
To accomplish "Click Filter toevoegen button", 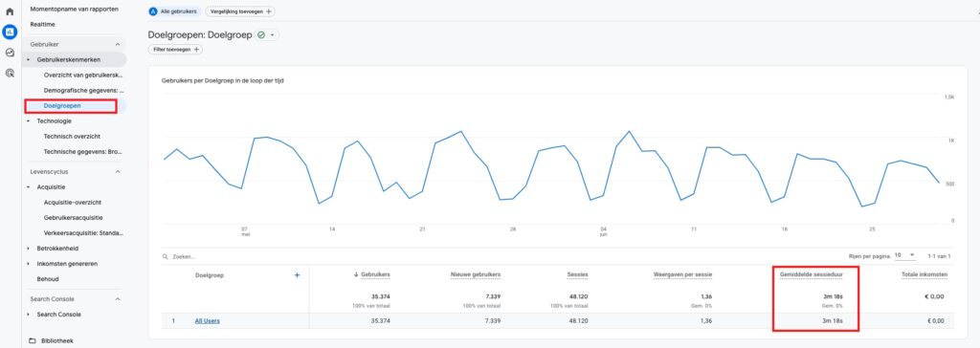I will (x=175, y=50).
